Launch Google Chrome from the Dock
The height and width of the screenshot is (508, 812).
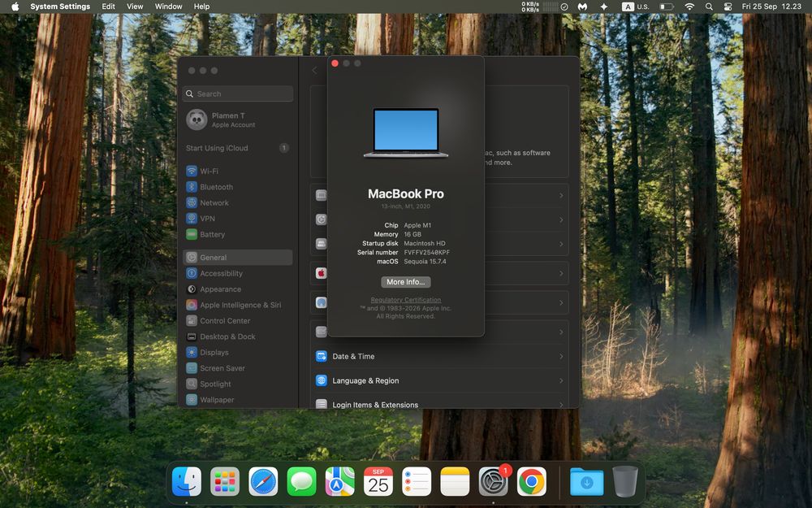click(531, 481)
